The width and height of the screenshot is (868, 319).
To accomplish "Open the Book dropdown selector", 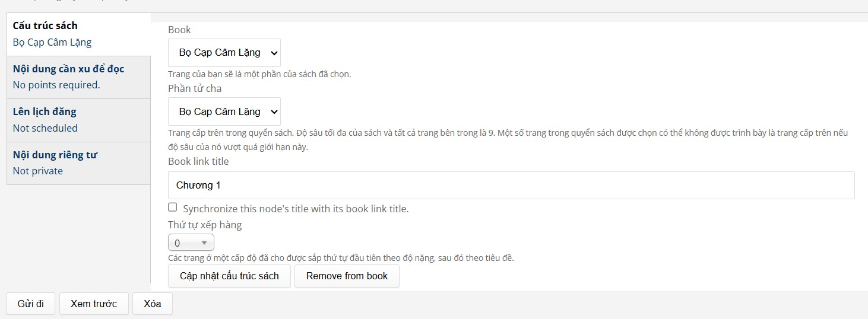I will tap(224, 53).
